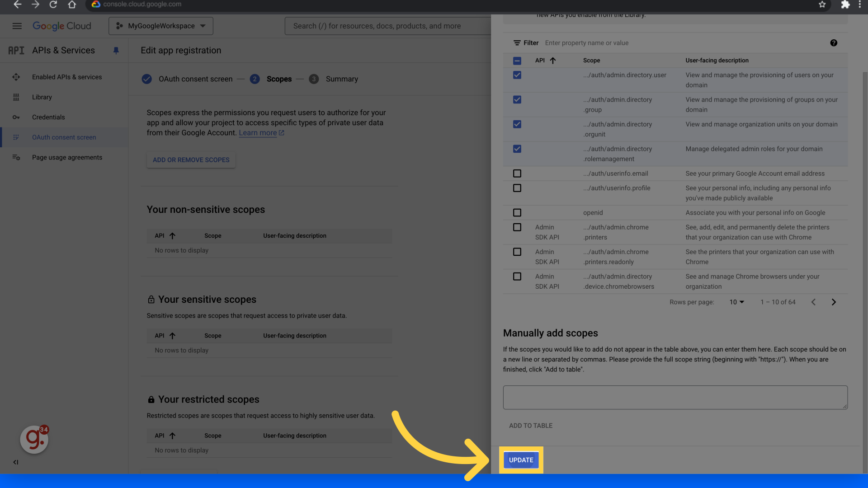
Task: Click ADD OR REMOVE SCOPES button
Action: pos(191,160)
